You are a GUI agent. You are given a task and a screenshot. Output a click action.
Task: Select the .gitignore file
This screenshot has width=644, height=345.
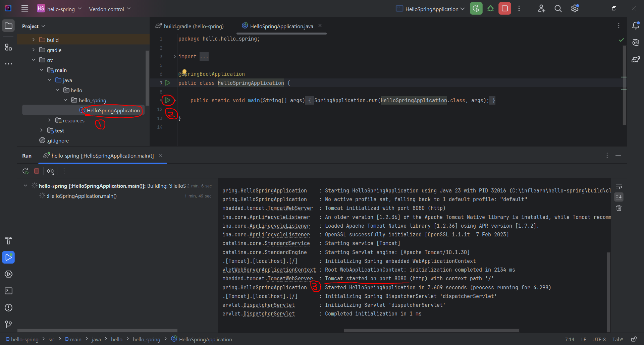(54, 140)
